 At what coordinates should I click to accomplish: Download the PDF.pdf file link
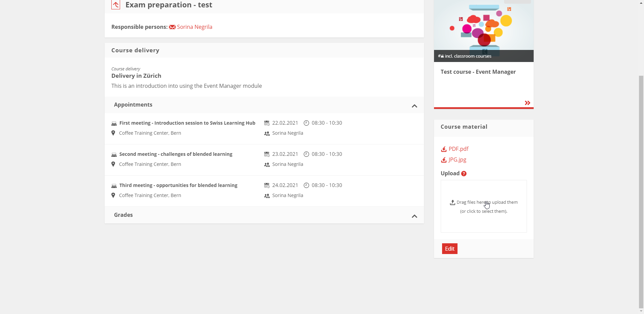tap(459, 149)
